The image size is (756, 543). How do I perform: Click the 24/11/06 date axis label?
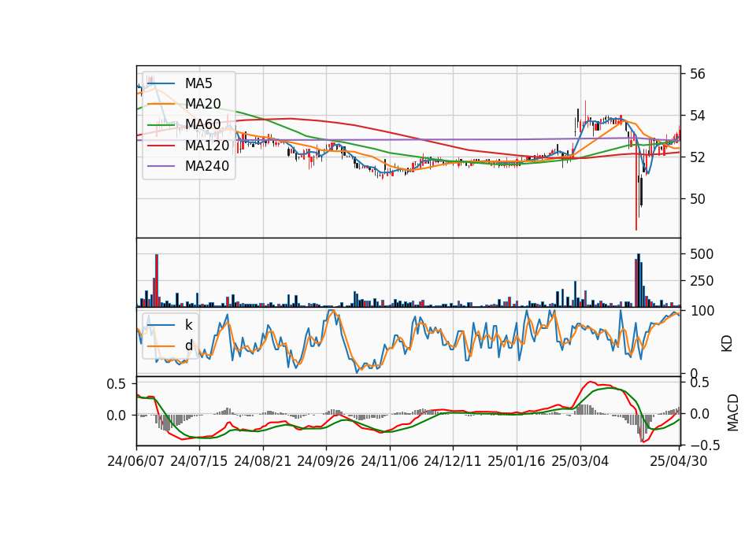click(x=389, y=461)
